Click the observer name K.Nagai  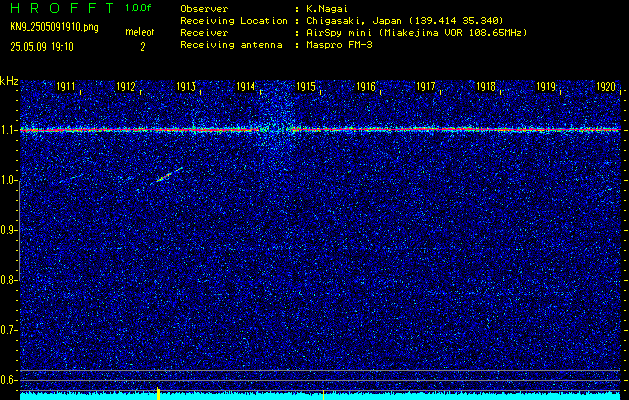327,9
